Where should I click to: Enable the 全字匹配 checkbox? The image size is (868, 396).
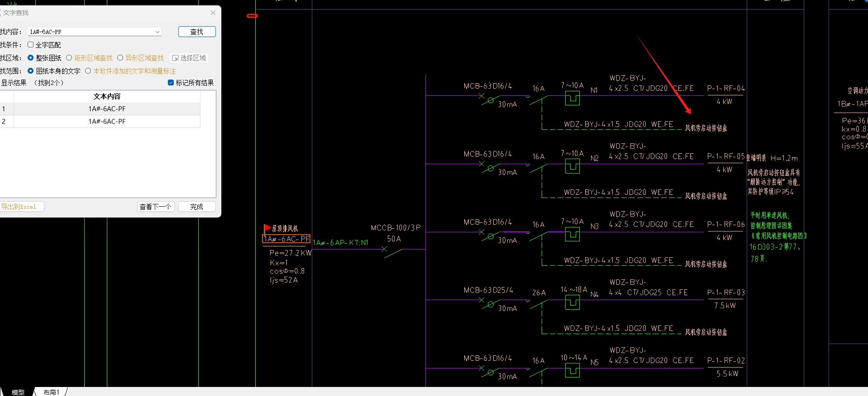click(30, 45)
